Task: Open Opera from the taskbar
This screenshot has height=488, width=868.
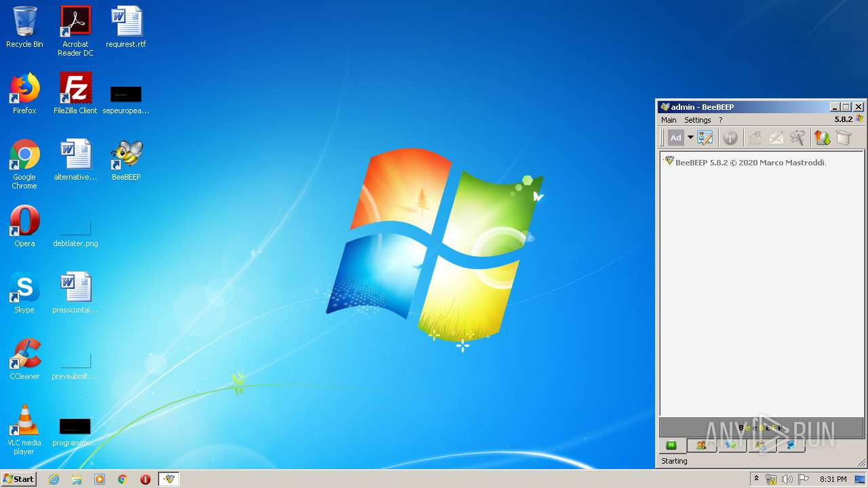Action: 145,479
